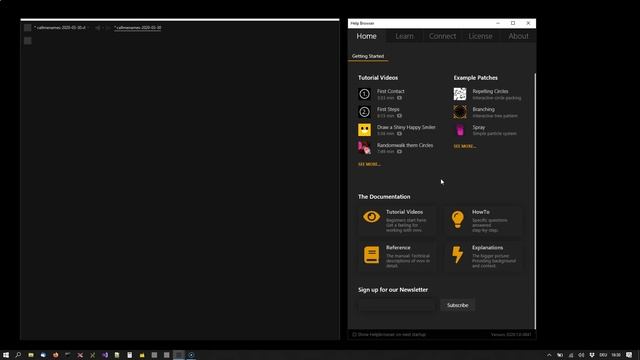Open the Reference documentation title
Viewport: 640px width, 360px height.
click(398, 247)
